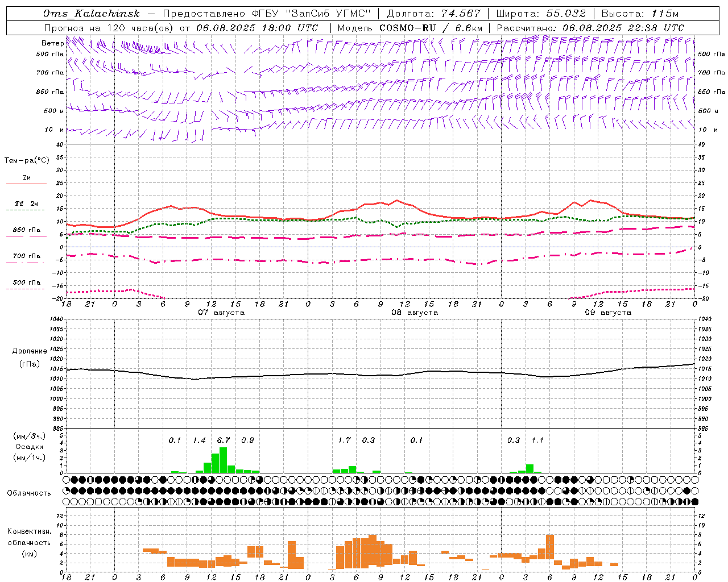Viewport: 728px width, 582px height.
Task: Select the Широта: 55.032 value
Action: coord(541,14)
